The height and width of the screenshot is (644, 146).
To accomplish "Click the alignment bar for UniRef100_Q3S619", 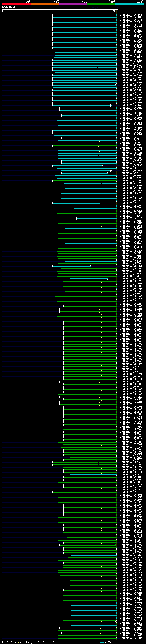I will coord(76,203).
